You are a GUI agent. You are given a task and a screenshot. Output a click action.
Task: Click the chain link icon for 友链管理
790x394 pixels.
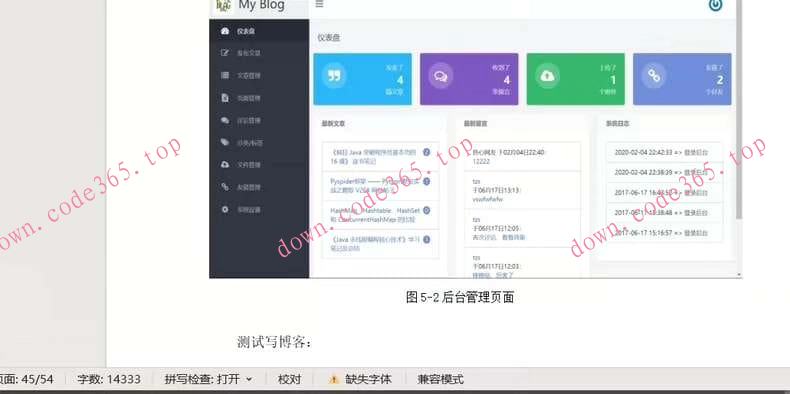(x=225, y=187)
